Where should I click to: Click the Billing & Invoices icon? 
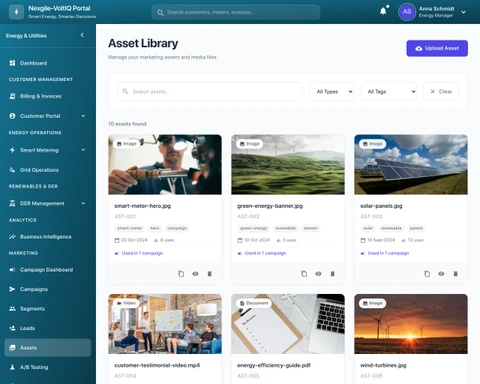click(x=12, y=96)
